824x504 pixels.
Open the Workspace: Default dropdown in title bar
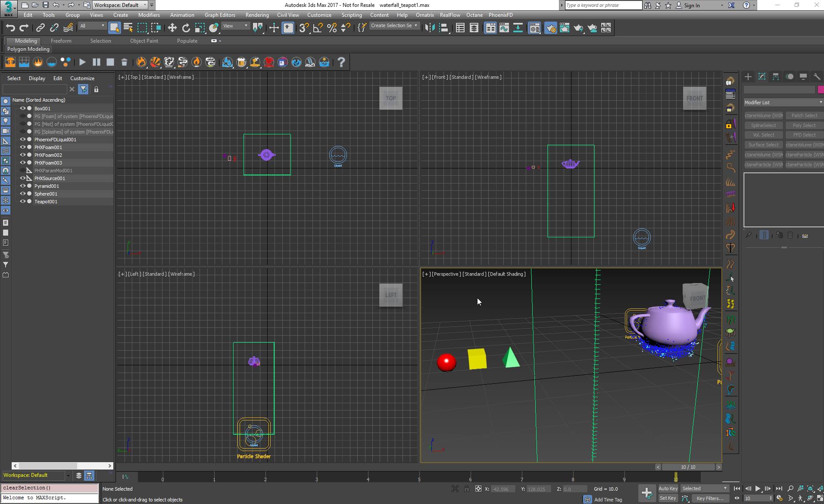click(120, 5)
